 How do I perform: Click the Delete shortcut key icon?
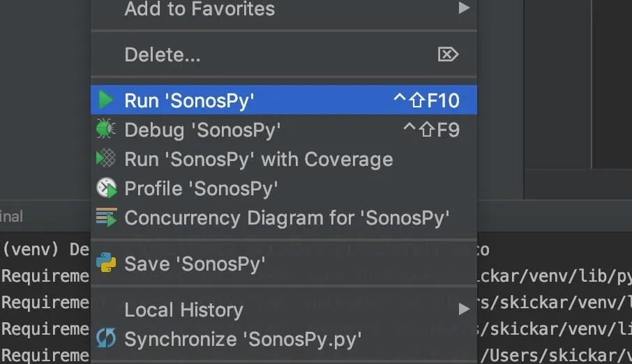449,54
